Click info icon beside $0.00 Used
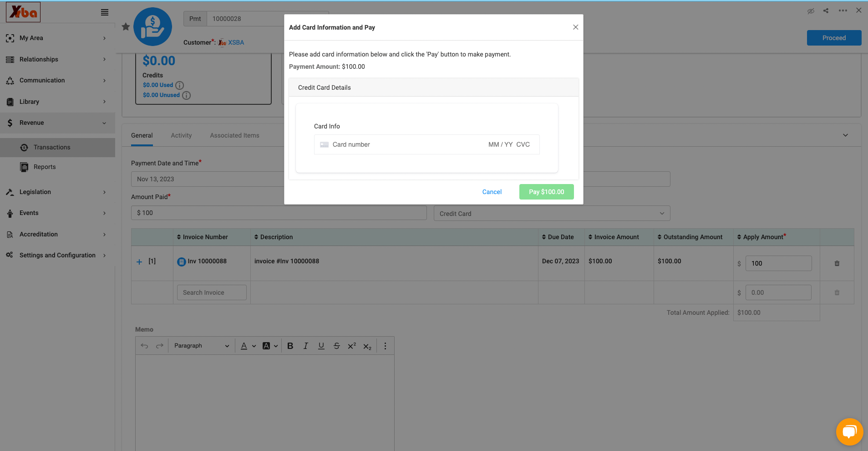The image size is (868, 451). 180,85
